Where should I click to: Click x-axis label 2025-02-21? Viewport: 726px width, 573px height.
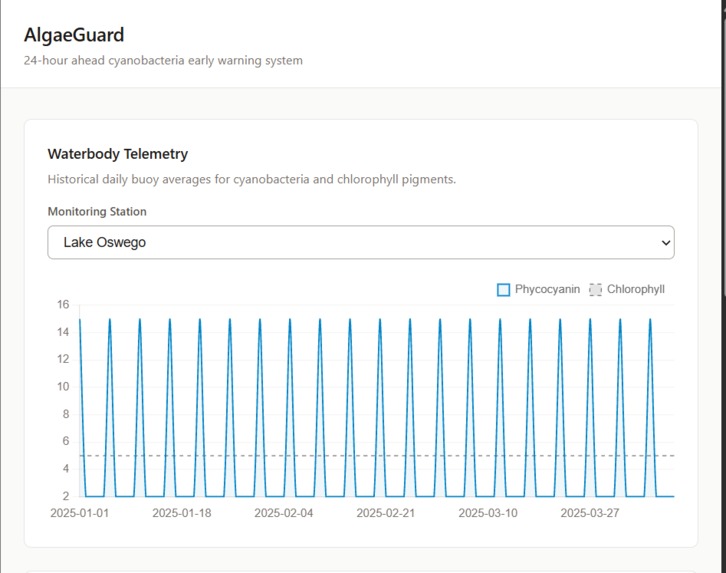(x=385, y=513)
